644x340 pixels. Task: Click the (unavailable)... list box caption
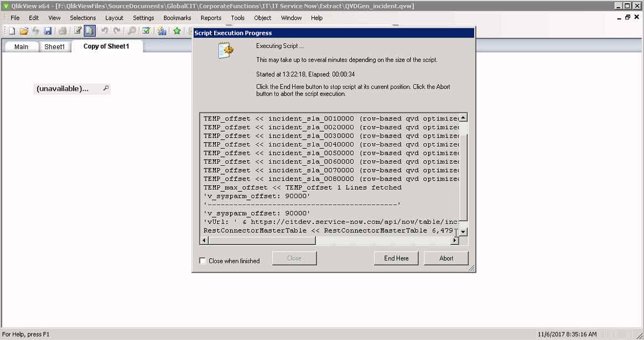point(63,88)
